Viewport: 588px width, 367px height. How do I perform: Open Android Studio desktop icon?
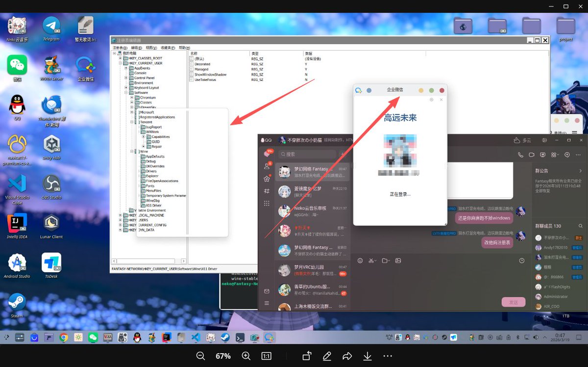[x=17, y=265]
